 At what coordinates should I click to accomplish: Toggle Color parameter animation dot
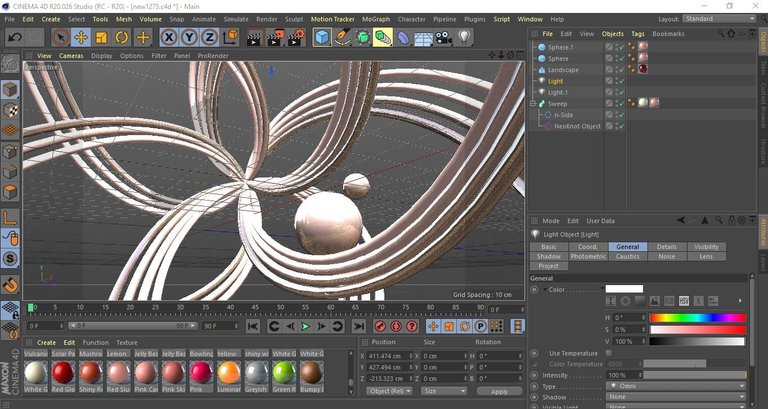(x=534, y=289)
